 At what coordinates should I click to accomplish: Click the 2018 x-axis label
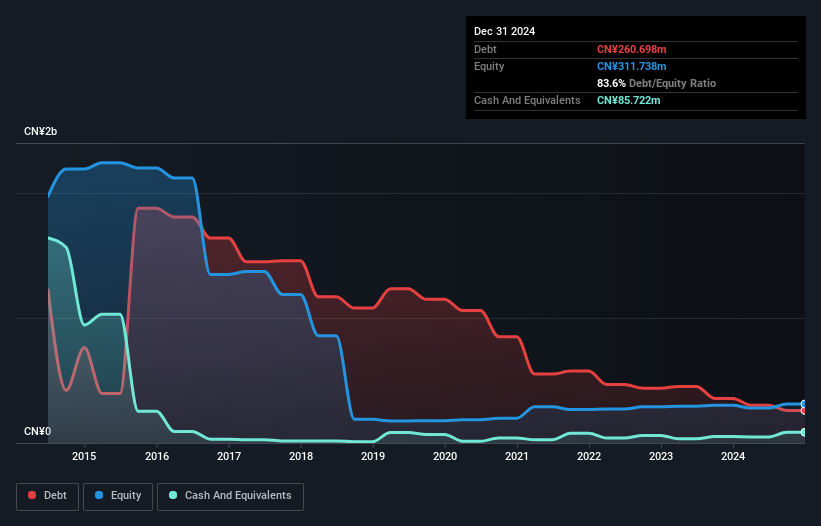pos(301,456)
